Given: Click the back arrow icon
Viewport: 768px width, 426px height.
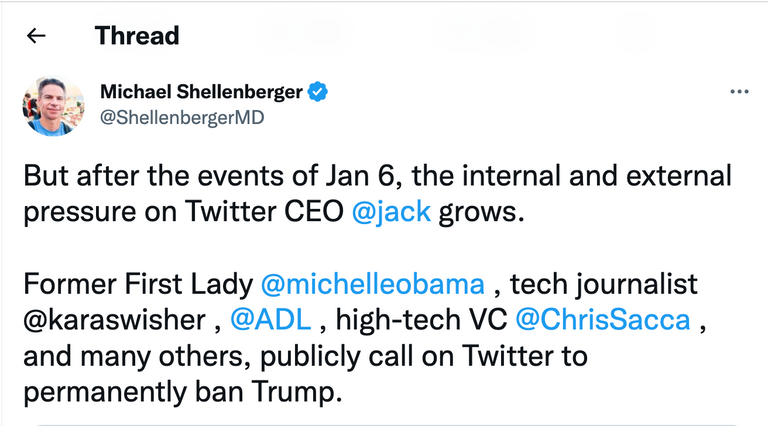Looking at the screenshot, I should point(36,36).
